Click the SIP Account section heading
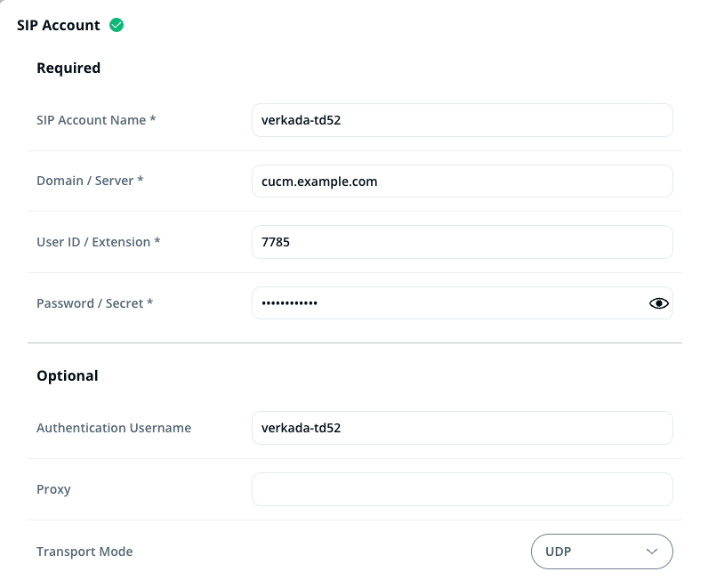 [x=59, y=25]
